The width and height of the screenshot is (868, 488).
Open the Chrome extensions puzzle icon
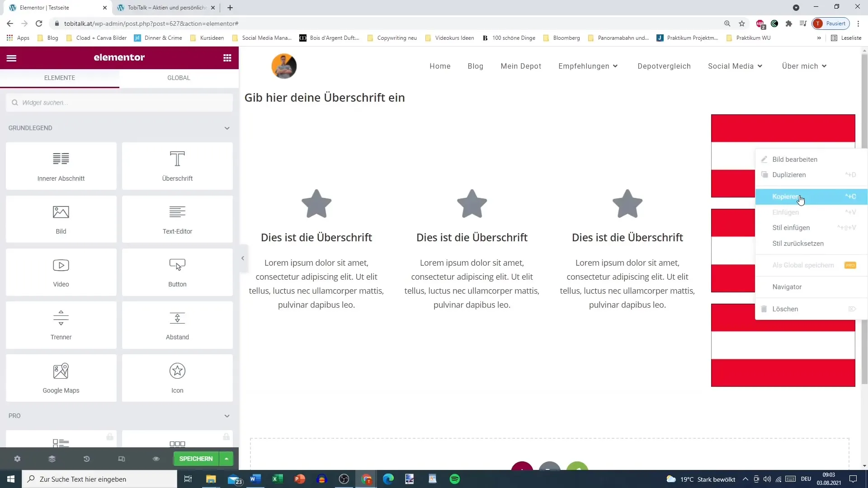tap(789, 23)
